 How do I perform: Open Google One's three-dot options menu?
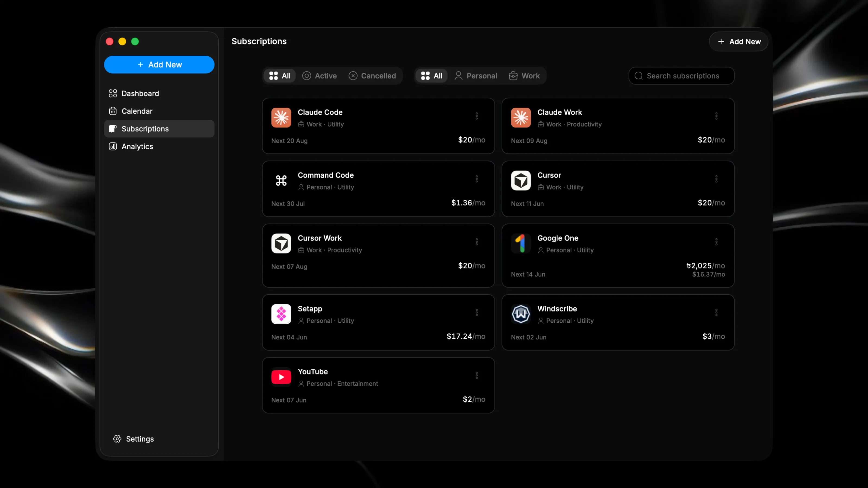716,242
